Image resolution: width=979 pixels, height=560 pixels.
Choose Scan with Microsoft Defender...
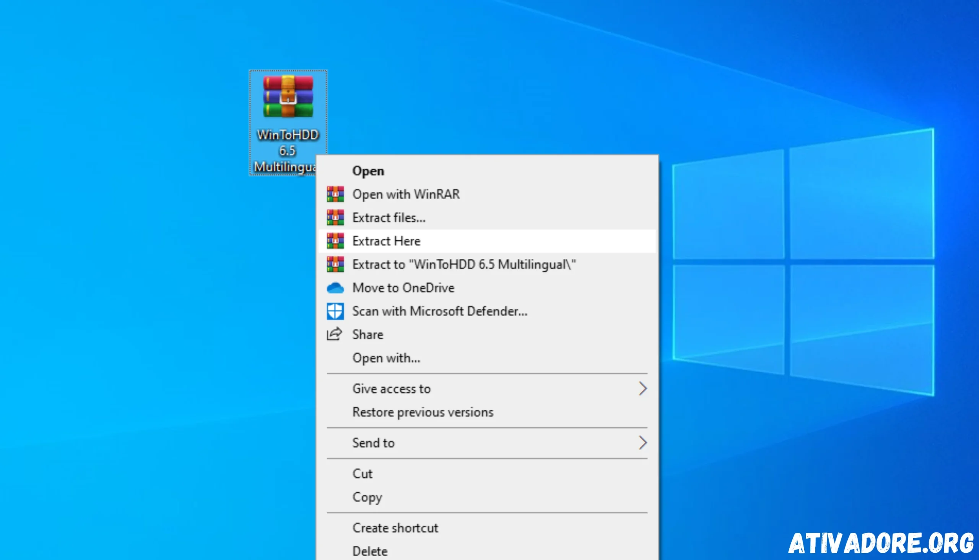(x=487, y=312)
